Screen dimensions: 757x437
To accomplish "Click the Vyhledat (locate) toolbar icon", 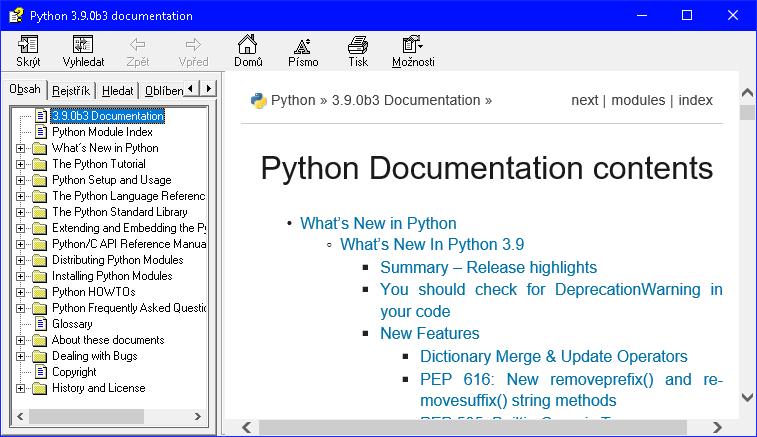I will pyautogui.click(x=83, y=44).
